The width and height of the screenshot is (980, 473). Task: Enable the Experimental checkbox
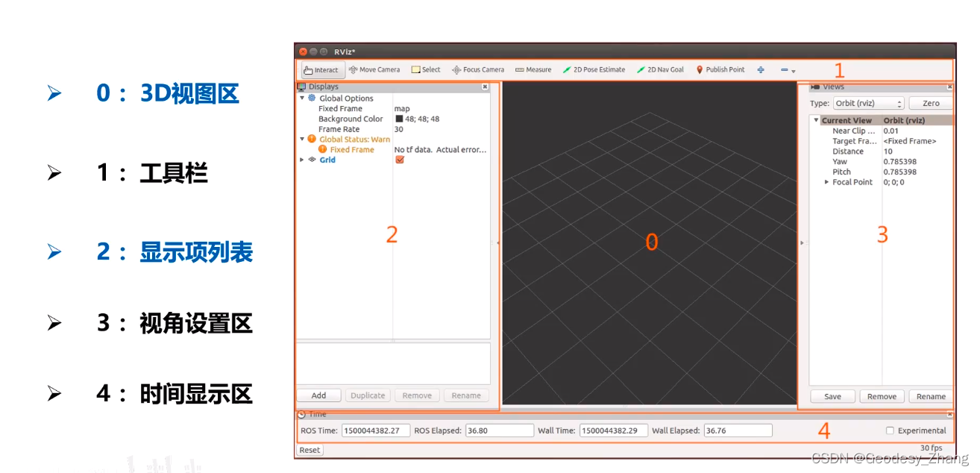pos(890,430)
